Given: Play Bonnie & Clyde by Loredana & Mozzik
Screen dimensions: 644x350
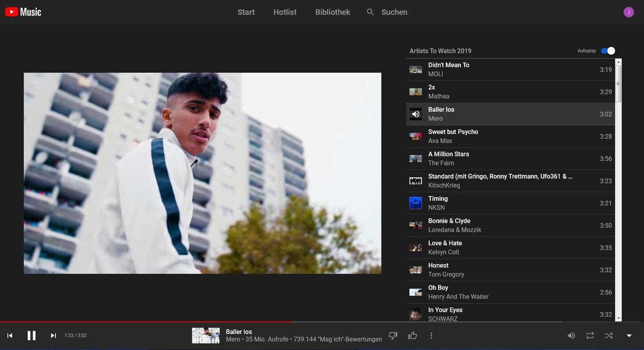Looking at the screenshot, I should tap(510, 226).
